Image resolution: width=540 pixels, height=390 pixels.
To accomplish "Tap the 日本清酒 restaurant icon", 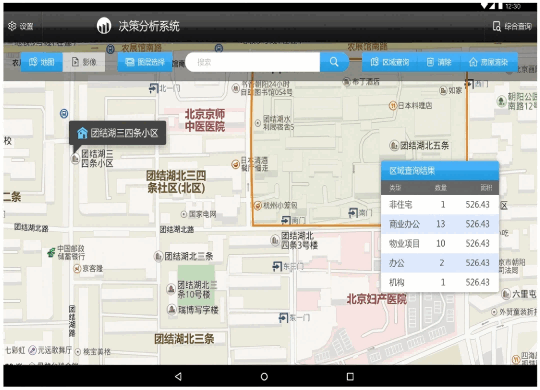I will pos(236,164).
